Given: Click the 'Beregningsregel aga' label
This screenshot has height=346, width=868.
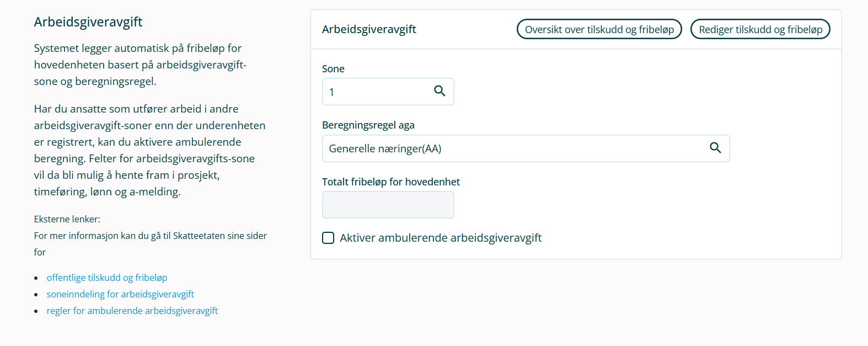Looking at the screenshot, I should click(368, 125).
